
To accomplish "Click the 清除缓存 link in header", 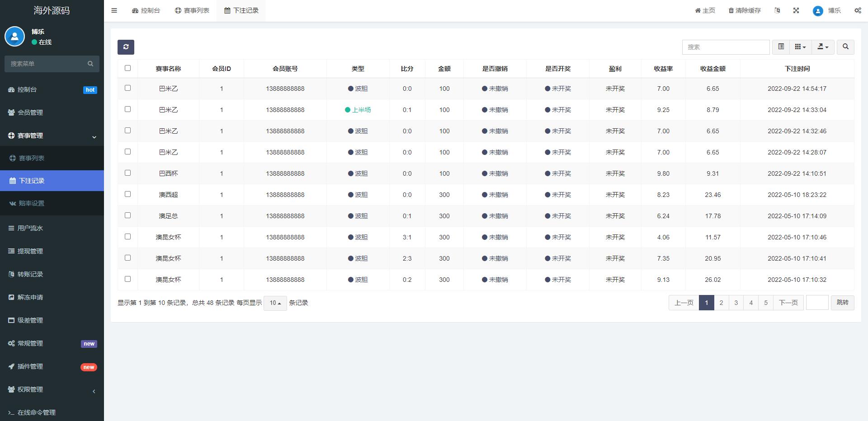I will (x=745, y=10).
